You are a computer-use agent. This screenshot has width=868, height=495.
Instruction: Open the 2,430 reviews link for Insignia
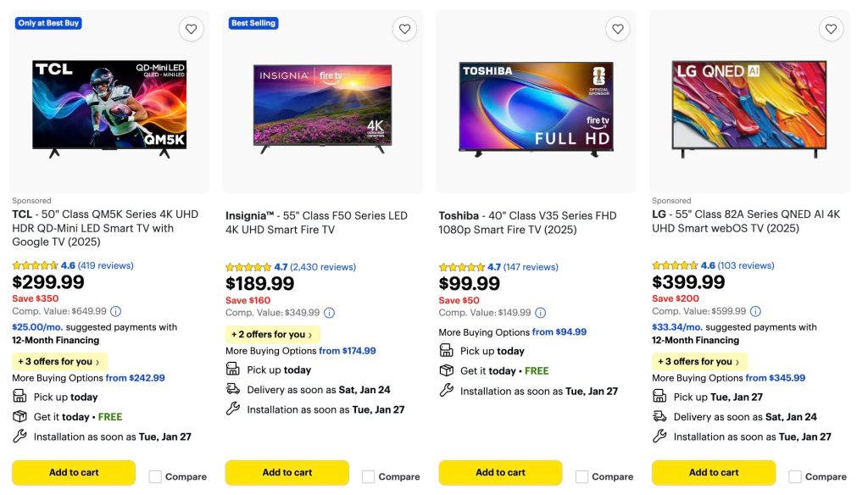click(323, 267)
